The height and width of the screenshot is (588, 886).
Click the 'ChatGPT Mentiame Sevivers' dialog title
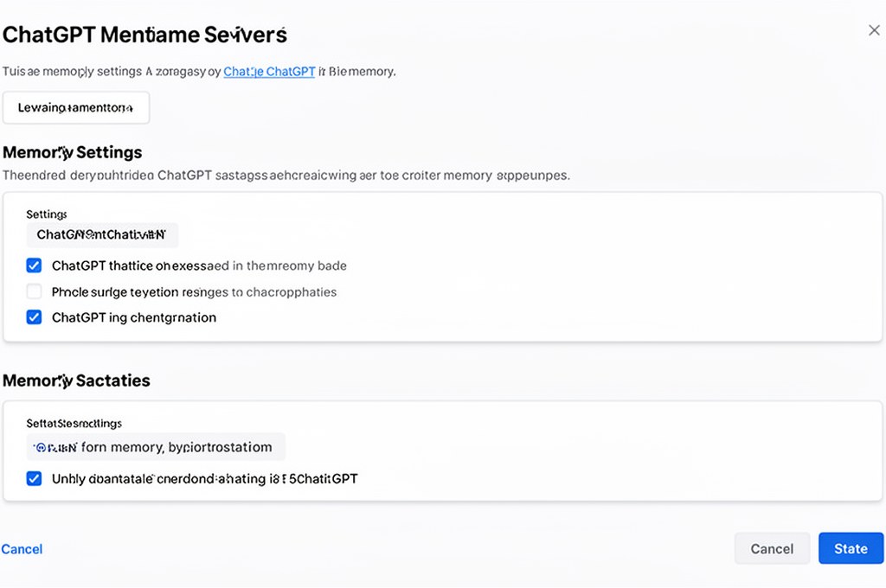click(144, 35)
